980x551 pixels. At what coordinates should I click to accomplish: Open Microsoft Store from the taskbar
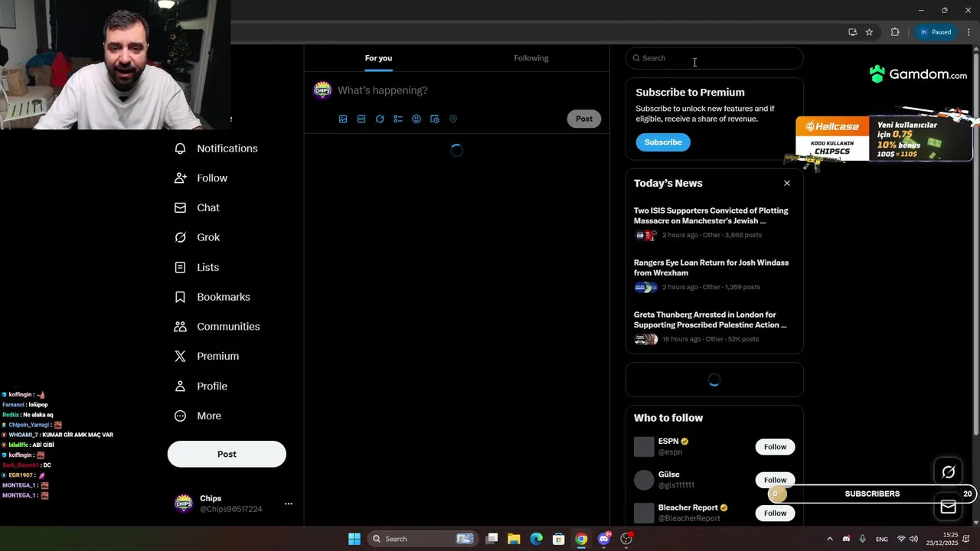point(559,539)
